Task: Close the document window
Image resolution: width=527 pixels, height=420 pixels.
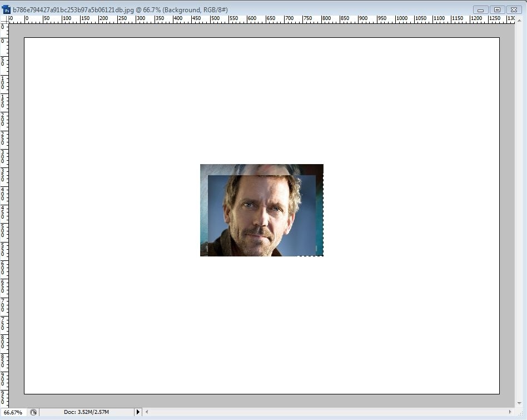Action: pos(514,10)
